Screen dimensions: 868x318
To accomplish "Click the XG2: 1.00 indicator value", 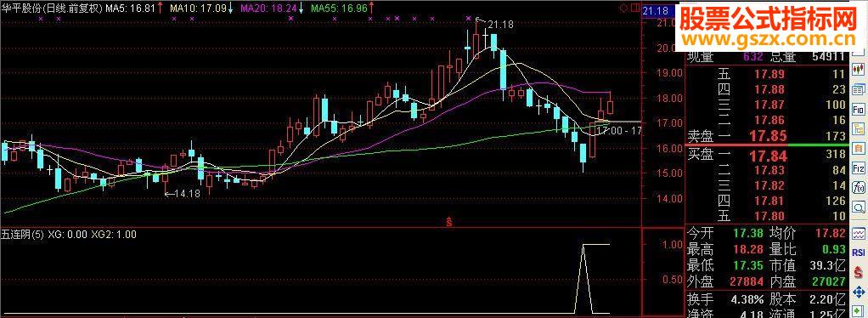I will 114,235.
